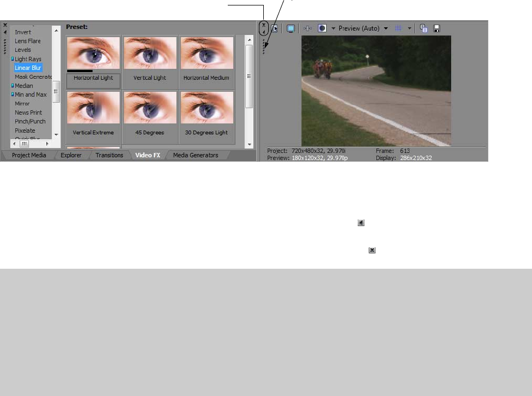Select the Pinch/Punch effect
532x396 pixels.
pos(30,121)
